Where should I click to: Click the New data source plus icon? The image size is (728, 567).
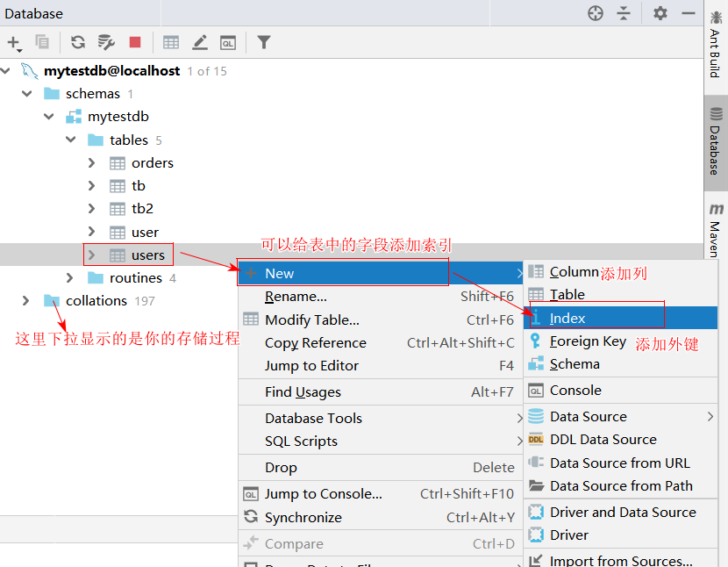tap(14, 43)
